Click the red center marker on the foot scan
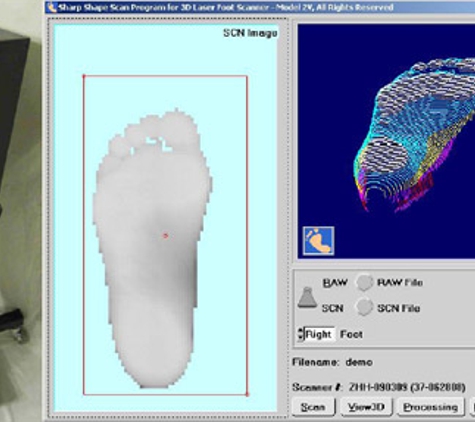The height and width of the screenshot is (422, 475). 165,236
